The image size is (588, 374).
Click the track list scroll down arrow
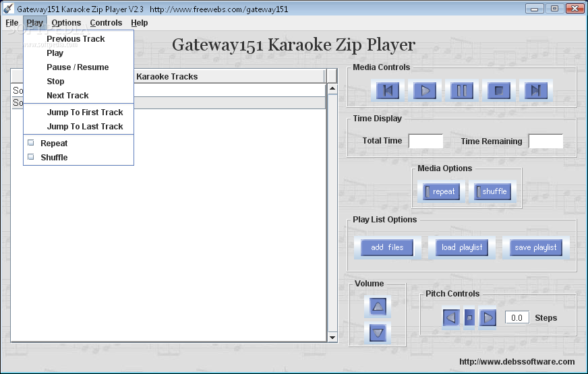tap(332, 338)
